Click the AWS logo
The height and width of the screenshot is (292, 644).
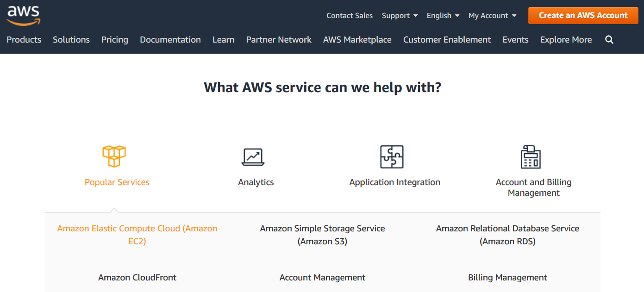24,15
